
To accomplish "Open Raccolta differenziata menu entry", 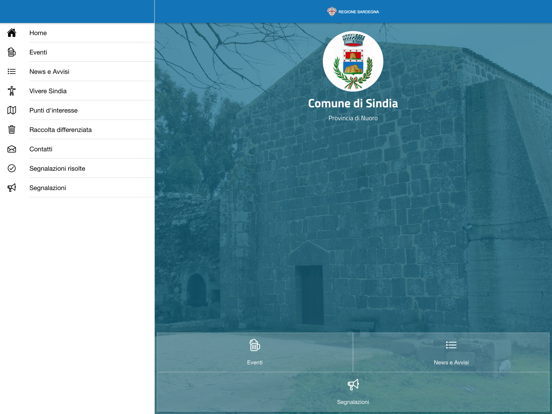I will (77, 130).
